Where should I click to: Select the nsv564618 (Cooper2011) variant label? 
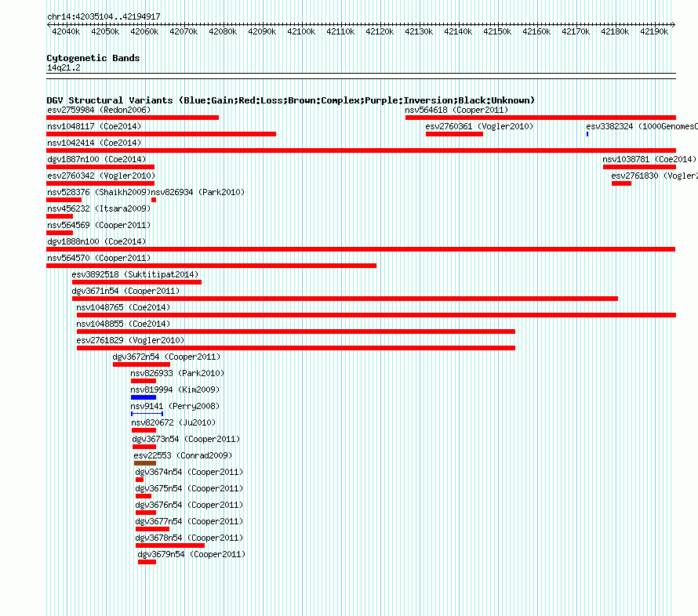(x=456, y=110)
